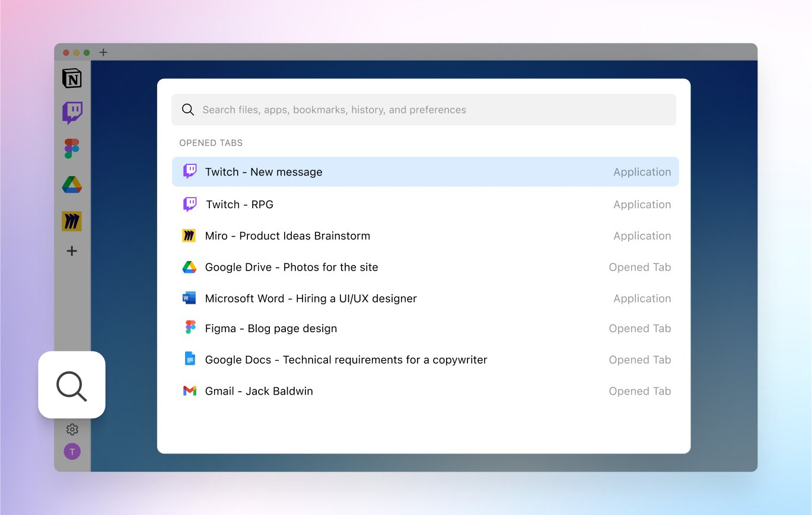The height and width of the screenshot is (515, 812).
Task: Open a new tab with the title bar plus
Action: pos(103,52)
